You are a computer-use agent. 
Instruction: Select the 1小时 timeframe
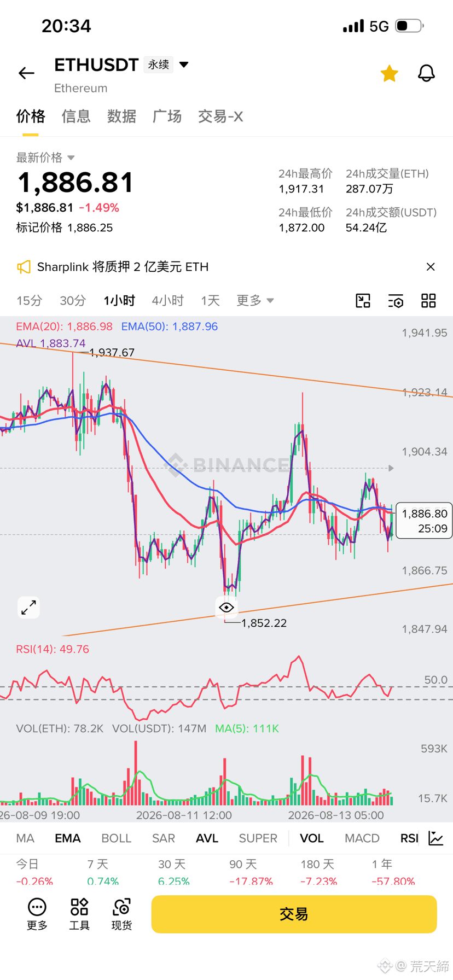(119, 300)
